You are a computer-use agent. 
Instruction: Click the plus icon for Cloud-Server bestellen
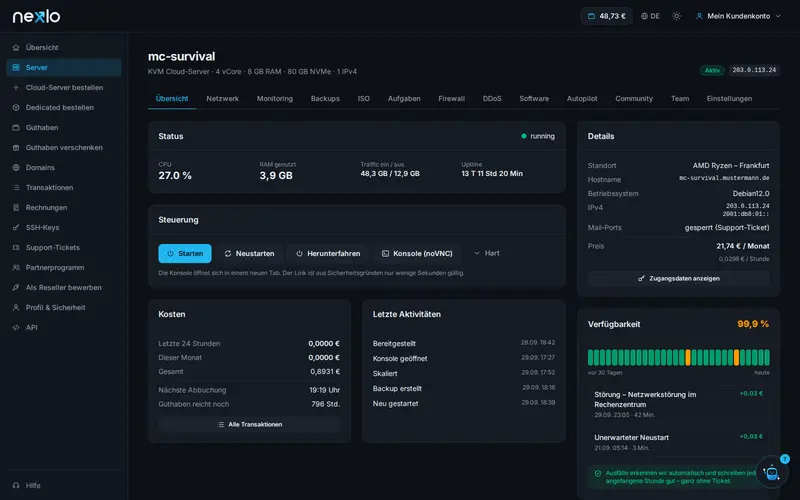(16, 87)
